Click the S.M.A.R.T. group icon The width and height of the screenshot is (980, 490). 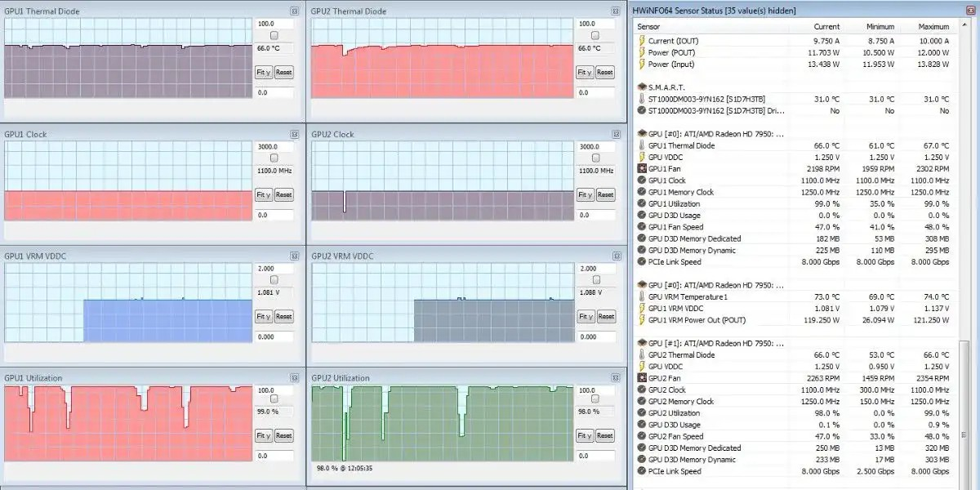pyautogui.click(x=642, y=87)
